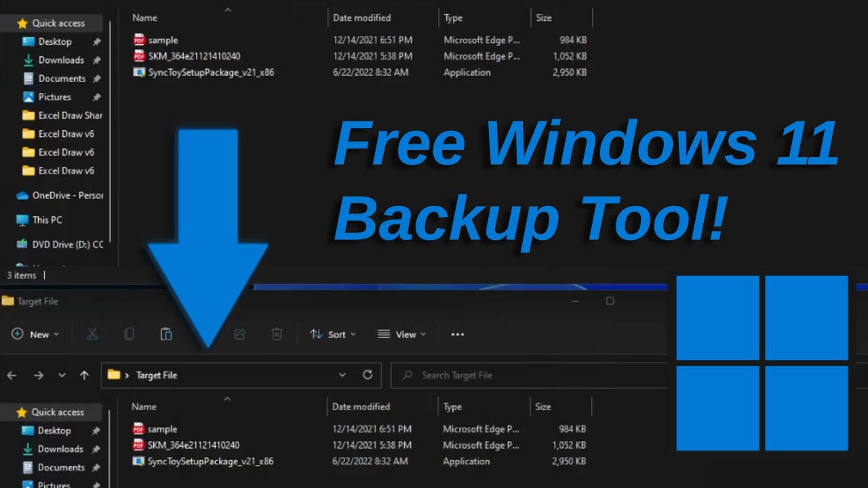Select Downloads in the upper Explorer sidebar
This screenshot has width=868, height=488.
[61, 60]
